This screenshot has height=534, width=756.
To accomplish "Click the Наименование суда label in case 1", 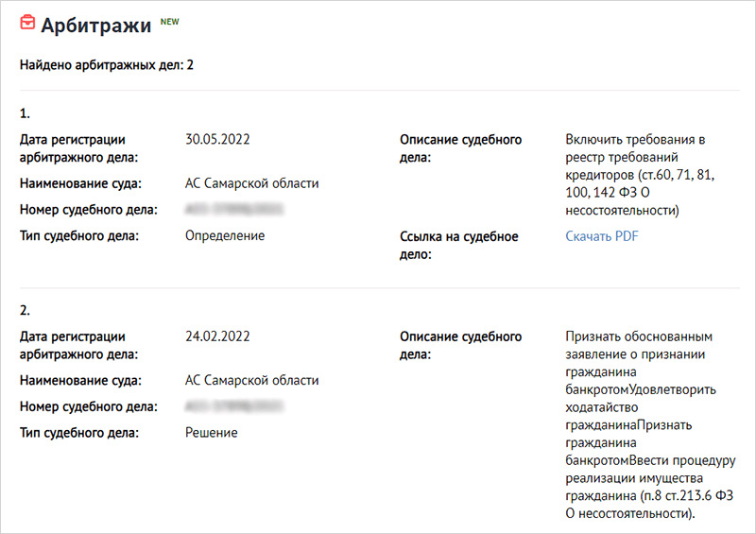I will (x=81, y=183).
